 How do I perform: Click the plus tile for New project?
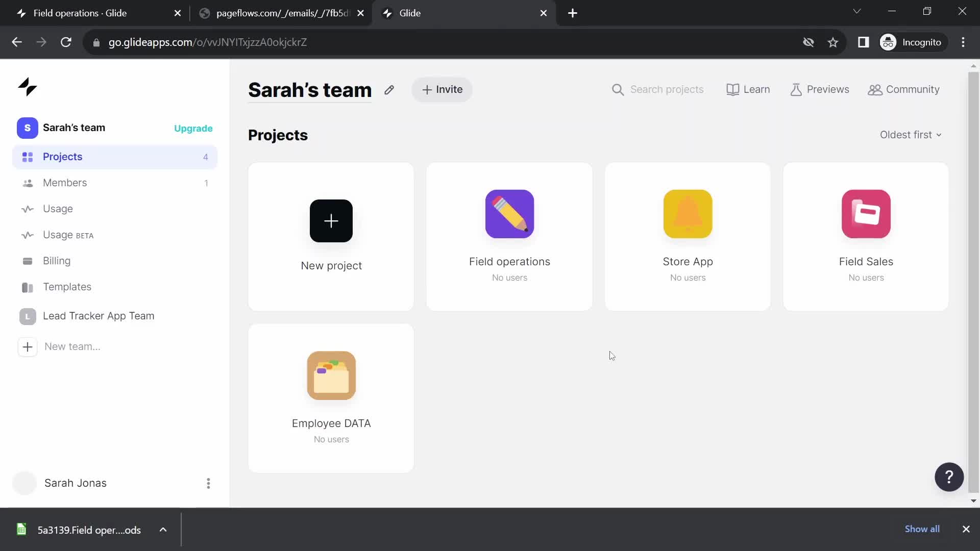tap(331, 221)
